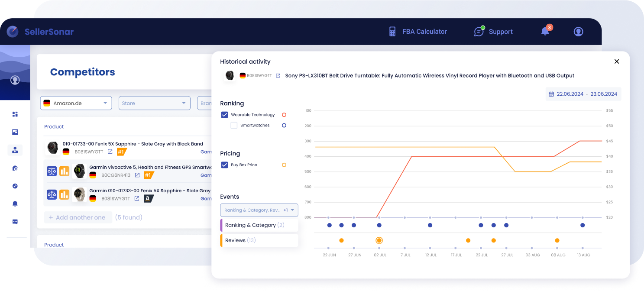Screen dimensions: 644x291
Task: Open the Competitors person icon in sidebar
Action: tap(15, 150)
